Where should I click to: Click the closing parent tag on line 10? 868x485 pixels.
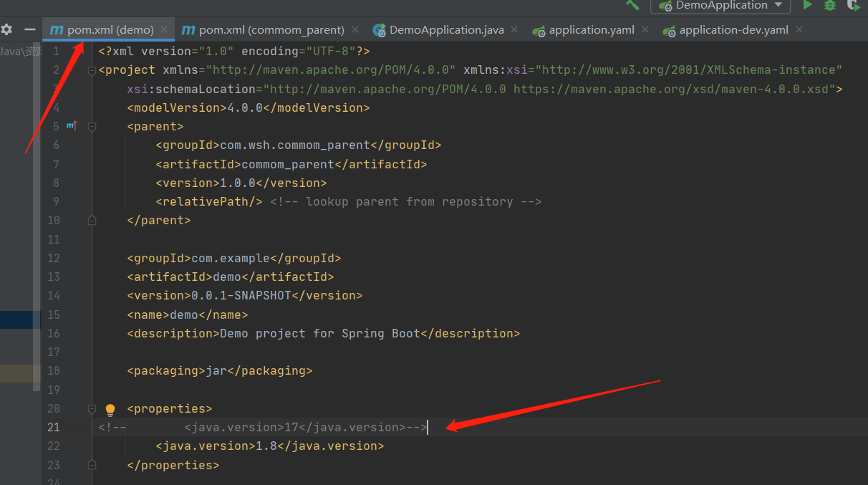[x=159, y=221]
